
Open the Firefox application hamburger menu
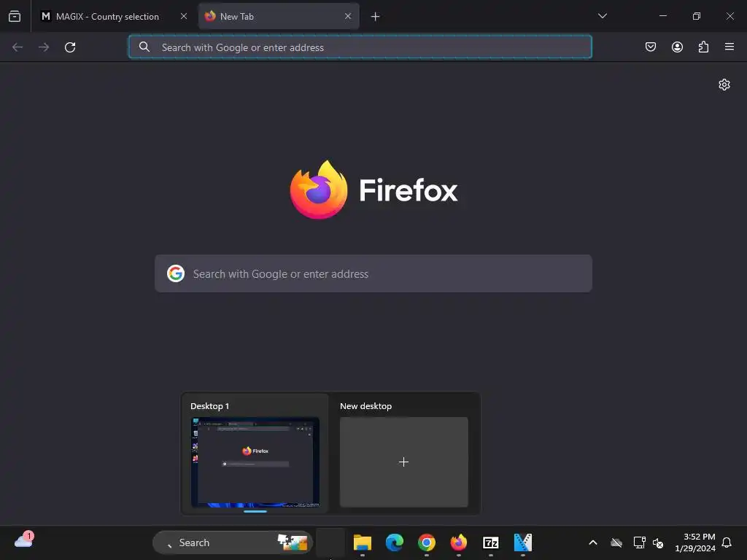729,47
